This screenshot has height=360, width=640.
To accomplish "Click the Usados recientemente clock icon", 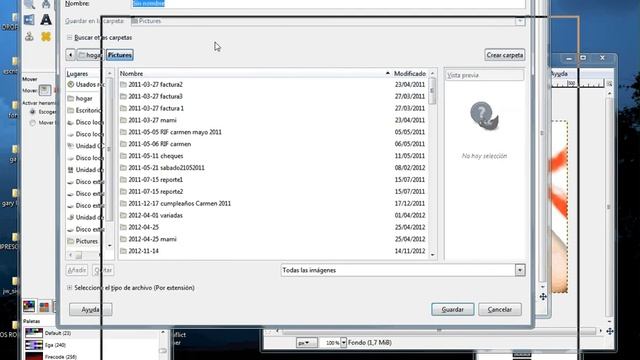I will tap(71, 84).
